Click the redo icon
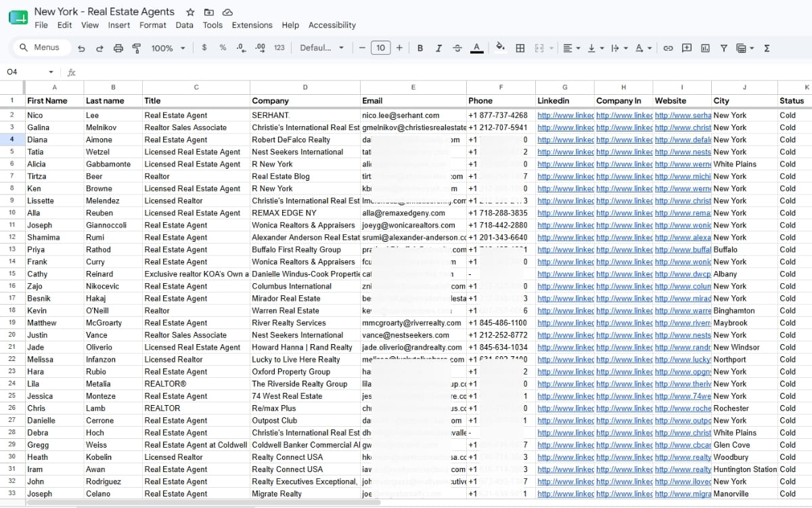 100,48
